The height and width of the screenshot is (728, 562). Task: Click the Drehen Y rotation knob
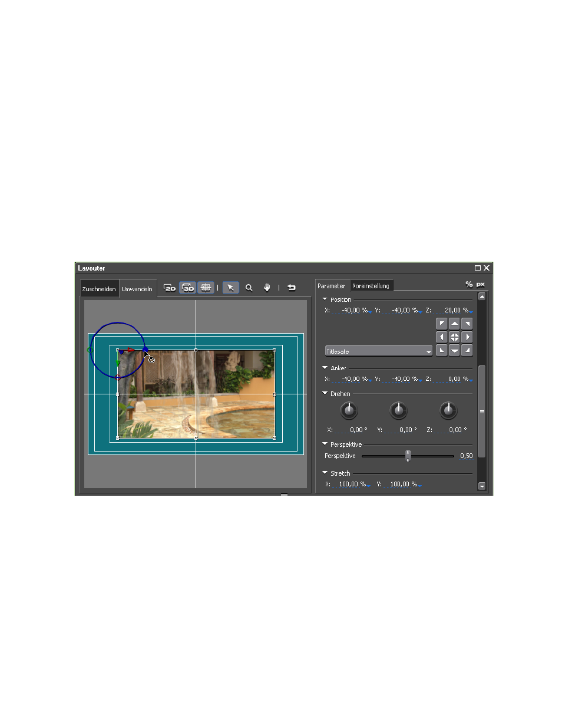click(x=398, y=410)
